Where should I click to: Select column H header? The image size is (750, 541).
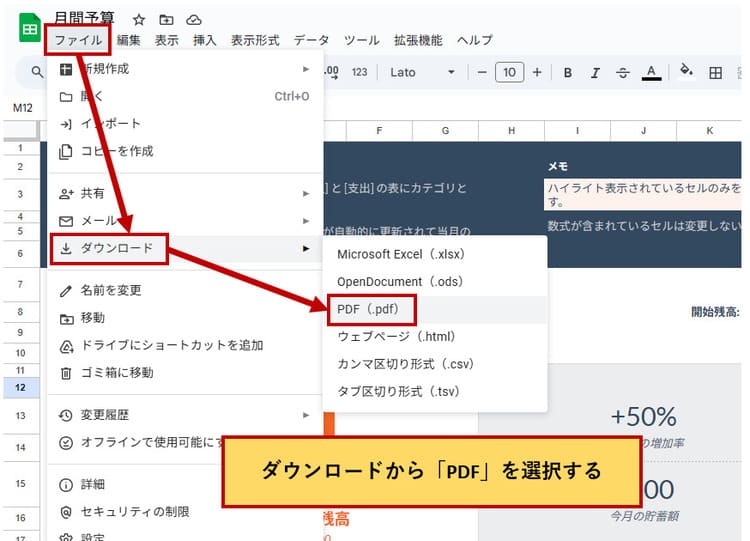tap(511, 131)
